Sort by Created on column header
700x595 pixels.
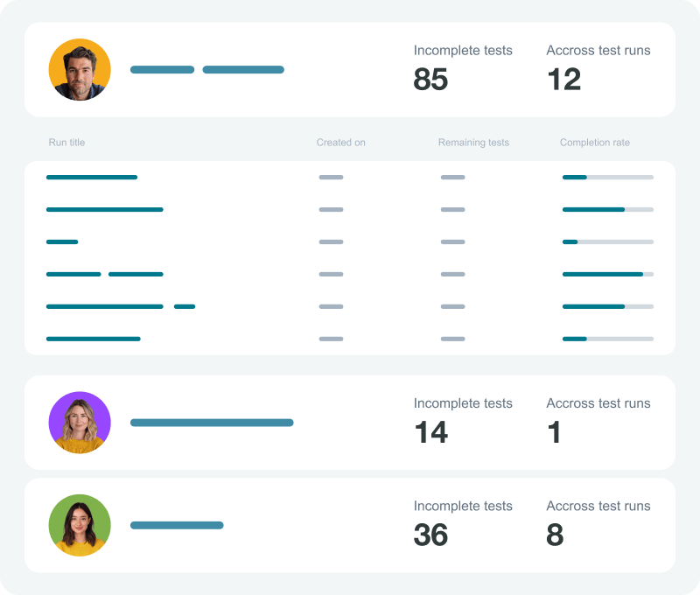click(340, 143)
